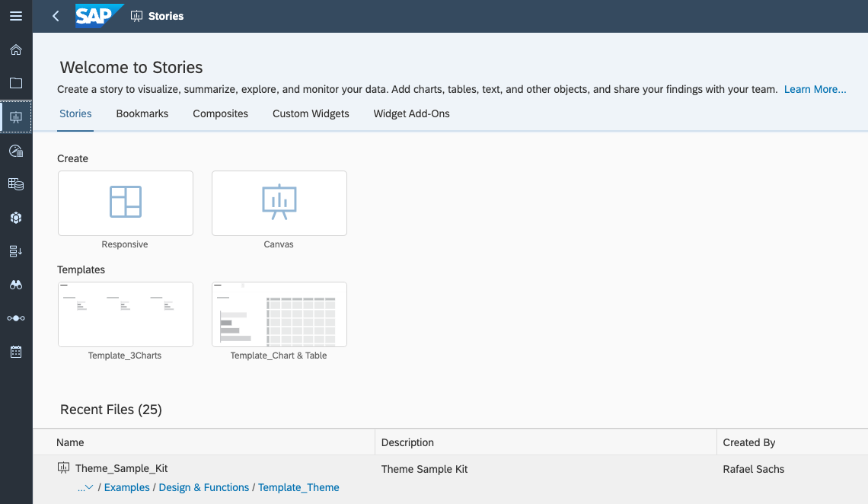Create a new Canvas story
Image resolution: width=868 pixels, height=504 pixels.
[x=279, y=203]
